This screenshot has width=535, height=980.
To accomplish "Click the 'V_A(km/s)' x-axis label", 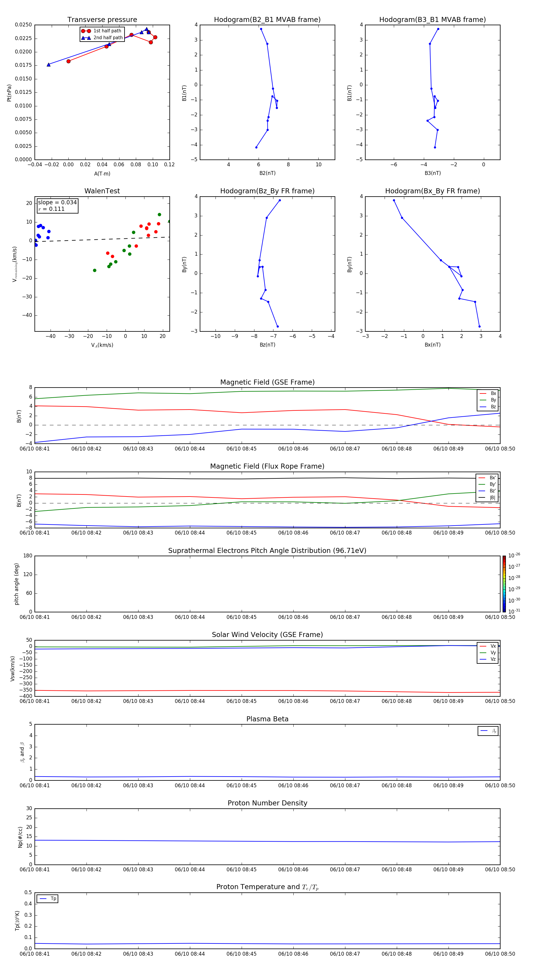I will (102, 345).
